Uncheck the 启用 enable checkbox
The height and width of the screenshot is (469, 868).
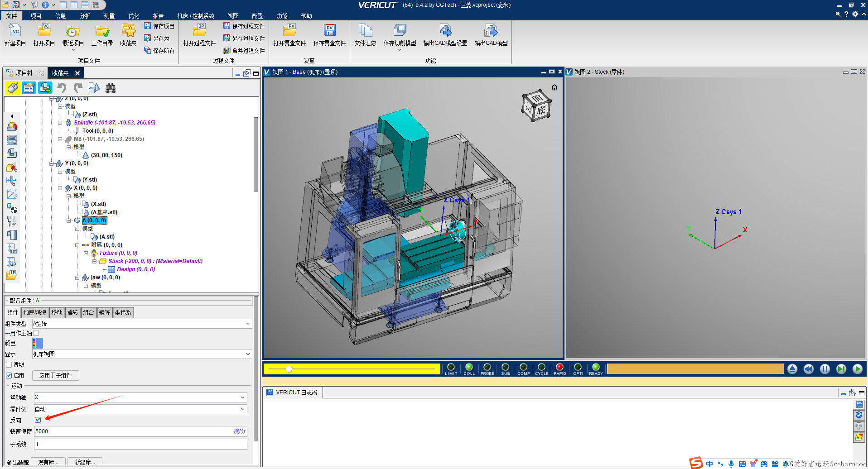[x=9, y=375]
